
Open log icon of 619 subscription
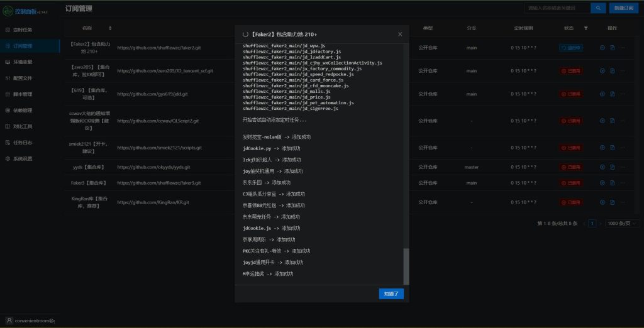613,94
